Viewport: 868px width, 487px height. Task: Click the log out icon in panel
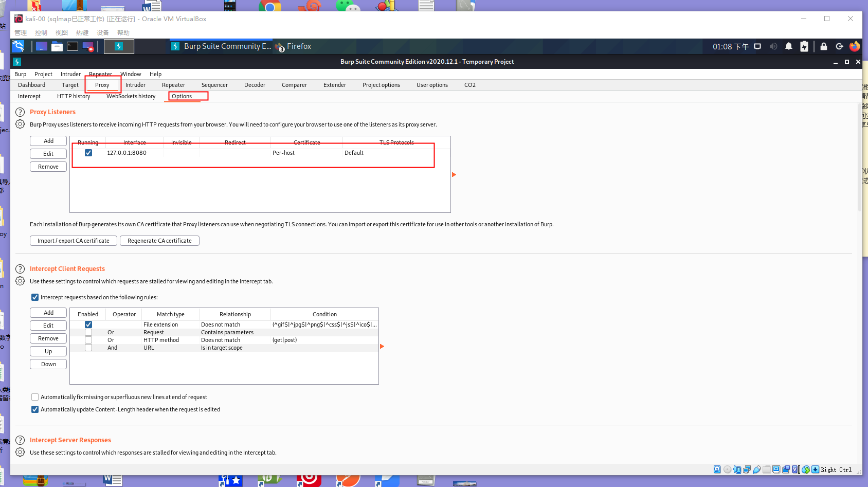tap(839, 46)
